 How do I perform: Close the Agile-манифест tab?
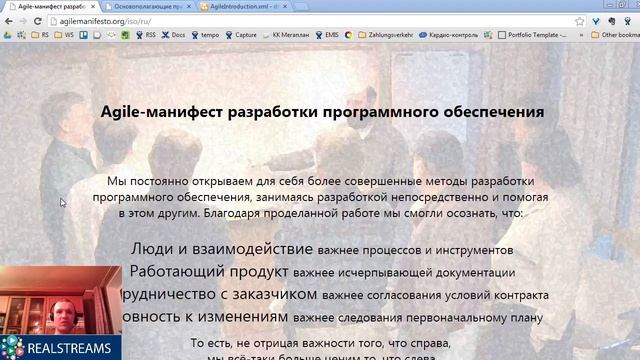tap(93, 7)
